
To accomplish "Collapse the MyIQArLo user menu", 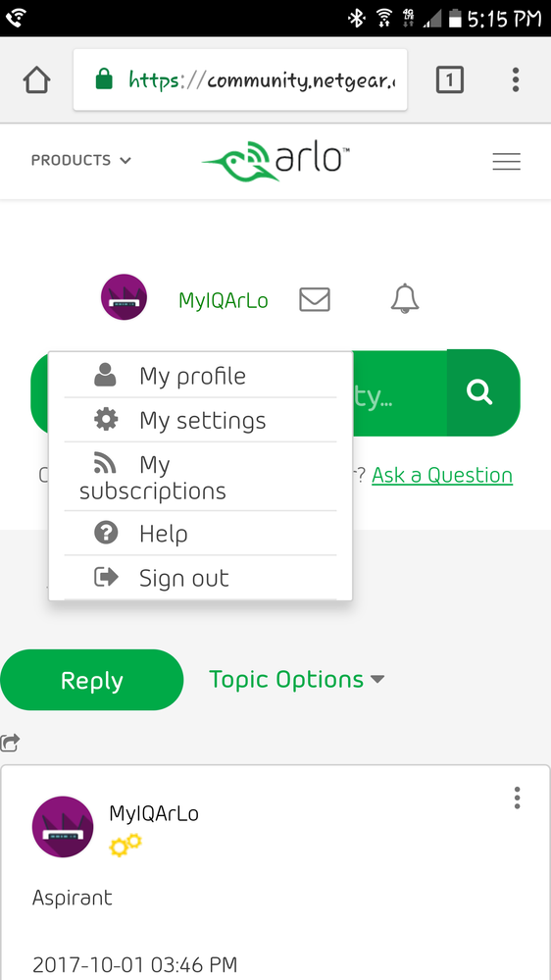I will click(x=223, y=300).
